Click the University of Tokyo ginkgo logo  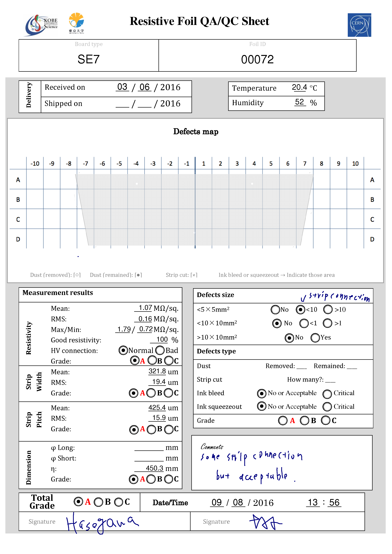pyautogui.click(x=76, y=23)
